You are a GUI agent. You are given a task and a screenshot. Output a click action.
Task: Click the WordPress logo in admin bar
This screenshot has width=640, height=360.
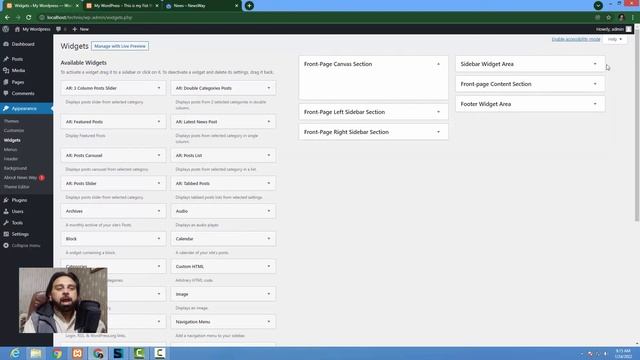6,29
